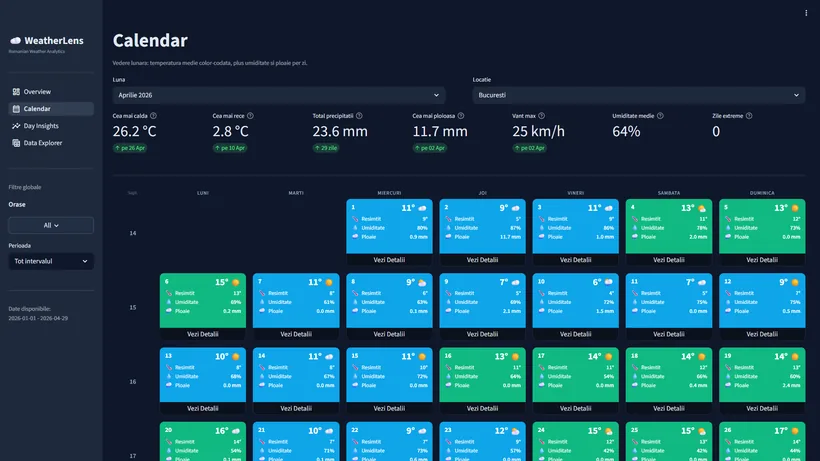
Task: Click Vezi Detalii for day 9
Action: click(482, 334)
